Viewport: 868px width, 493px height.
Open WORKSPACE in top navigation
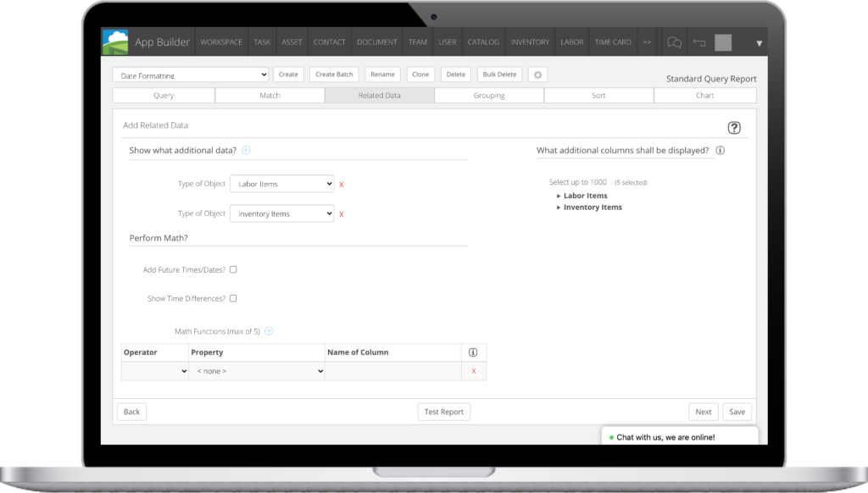coord(221,42)
